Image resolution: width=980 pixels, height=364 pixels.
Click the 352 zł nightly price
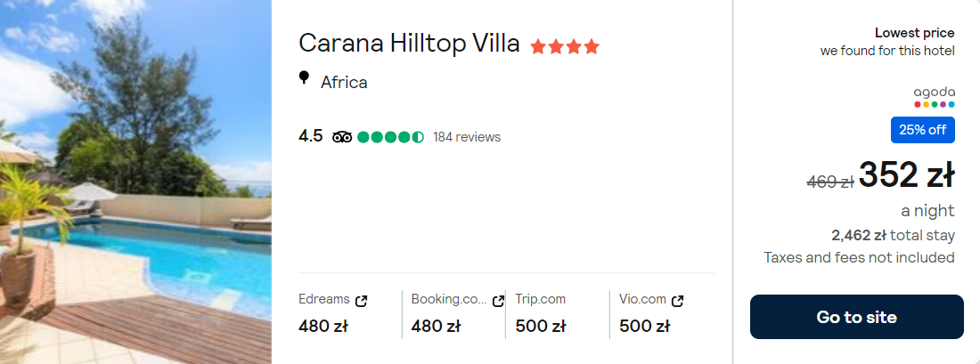coord(906,175)
